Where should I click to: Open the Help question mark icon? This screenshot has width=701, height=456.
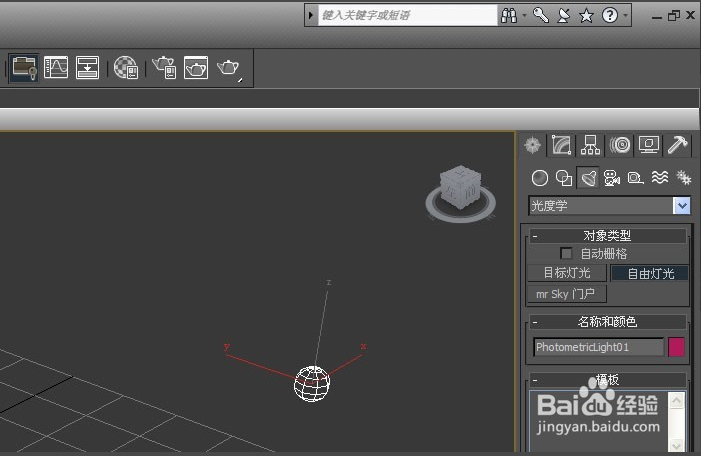pos(610,16)
